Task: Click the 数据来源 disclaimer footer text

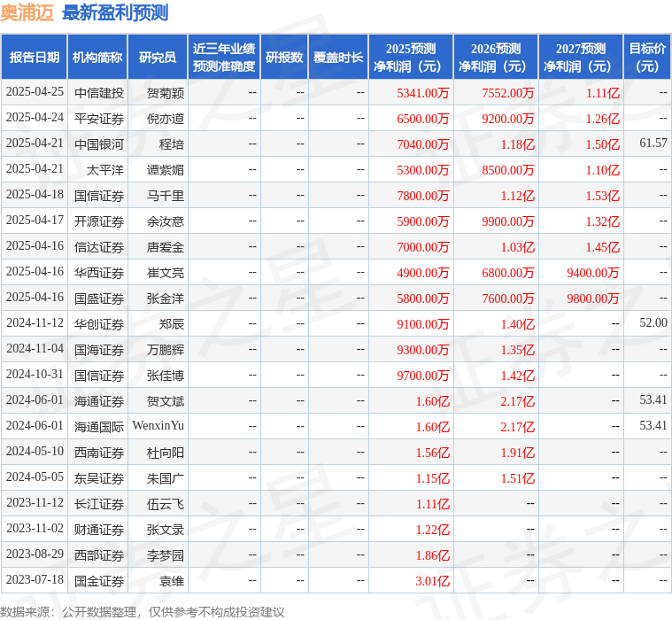Action: coord(143,612)
